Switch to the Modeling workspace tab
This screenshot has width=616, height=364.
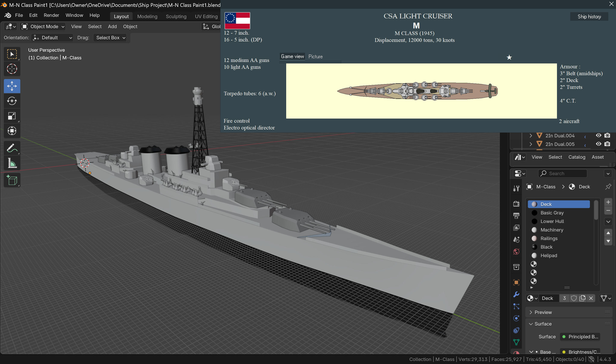point(147,16)
